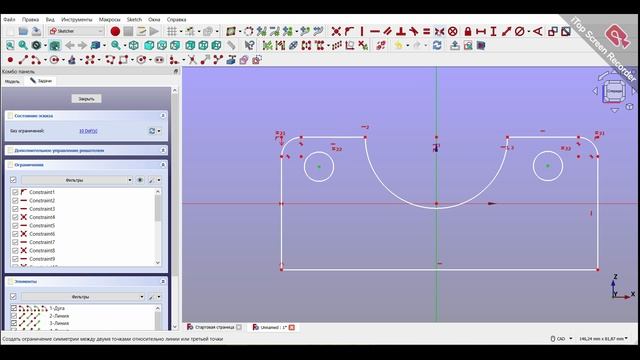Click the Закрыть button
This screenshot has width=640, height=360.
point(87,99)
